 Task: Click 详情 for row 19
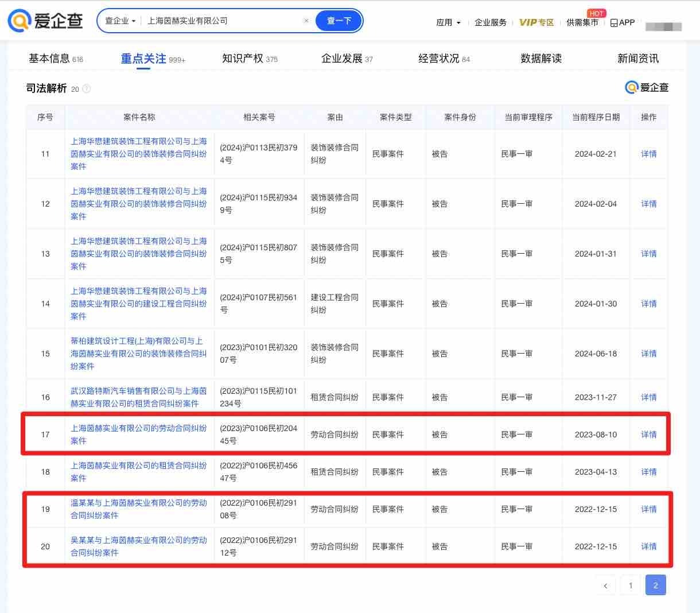649,509
